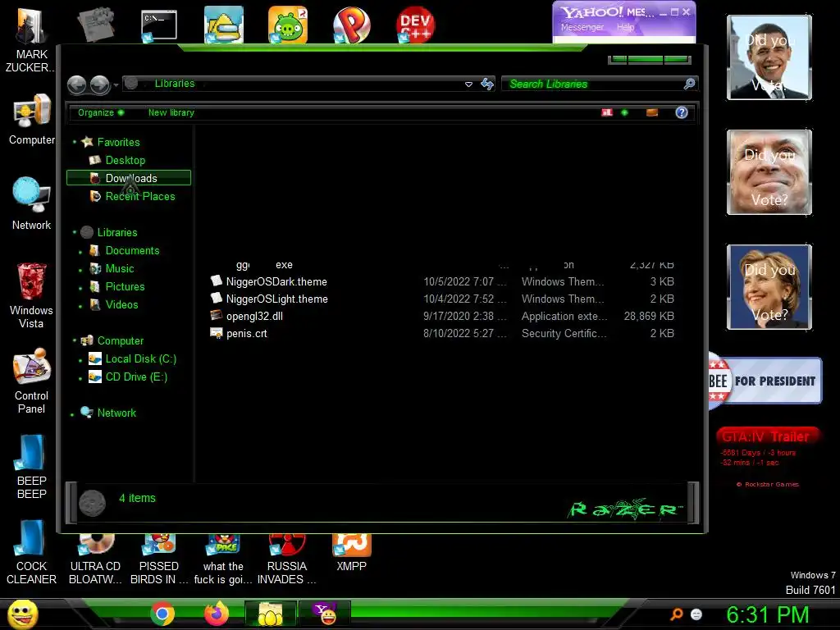
Task: Open the Help menu in Yahoo Messenger
Action: click(x=625, y=27)
